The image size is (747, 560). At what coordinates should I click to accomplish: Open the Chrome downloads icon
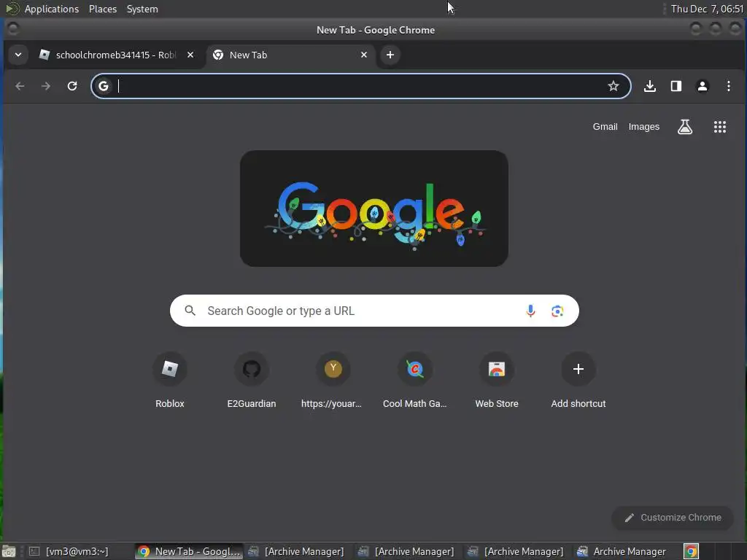(x=650, y=86)
